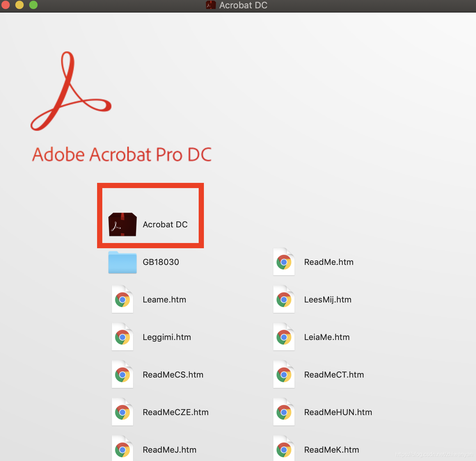Click the Acrobat DC volume icon in title bar
This screenshot has height=461, width=476.
click(211, 5)
